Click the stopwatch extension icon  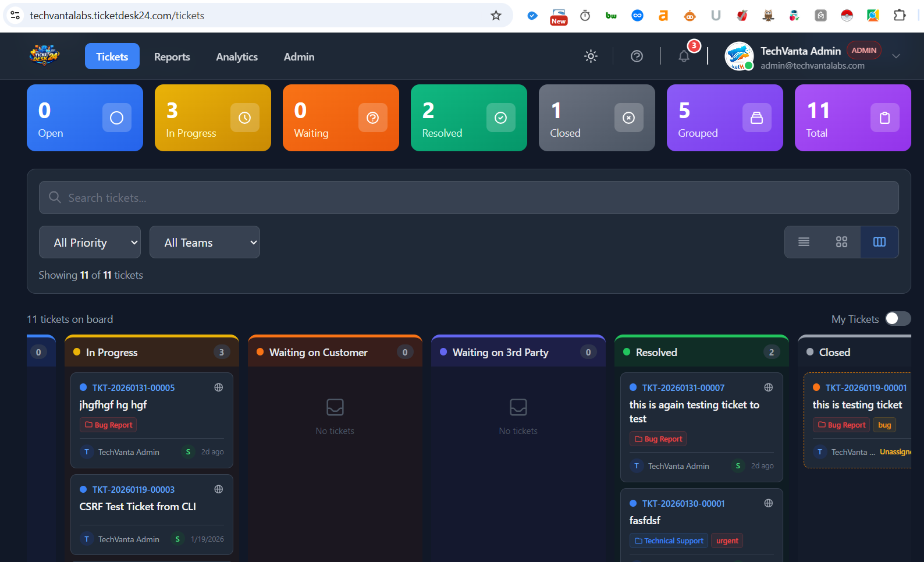click(x=585, y=16)
